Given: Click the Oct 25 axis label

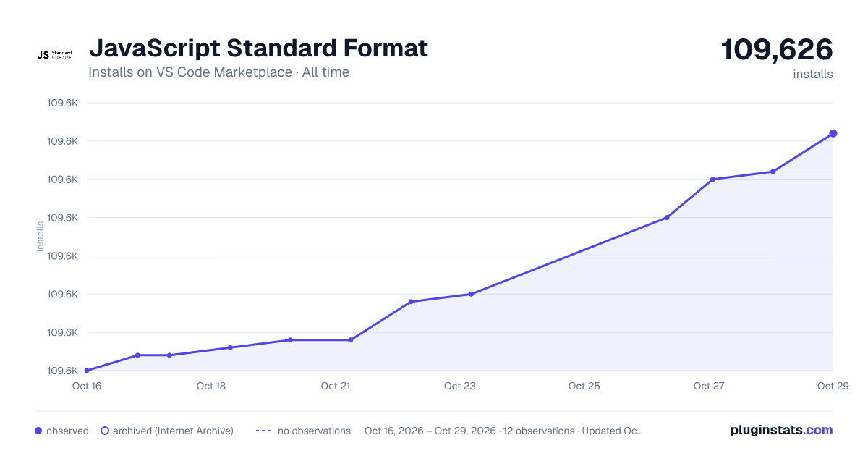Looking at the screenshot, I should (584, 386).
